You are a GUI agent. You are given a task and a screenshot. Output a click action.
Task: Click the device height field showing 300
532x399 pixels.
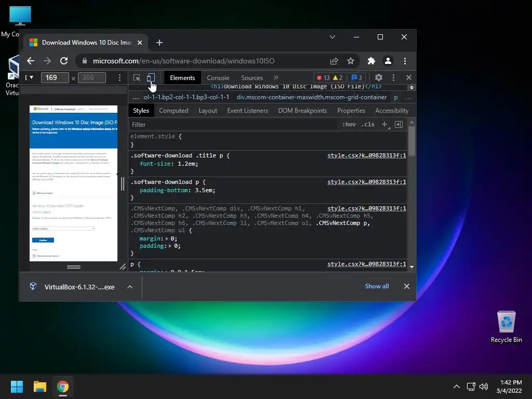[92, 78]
